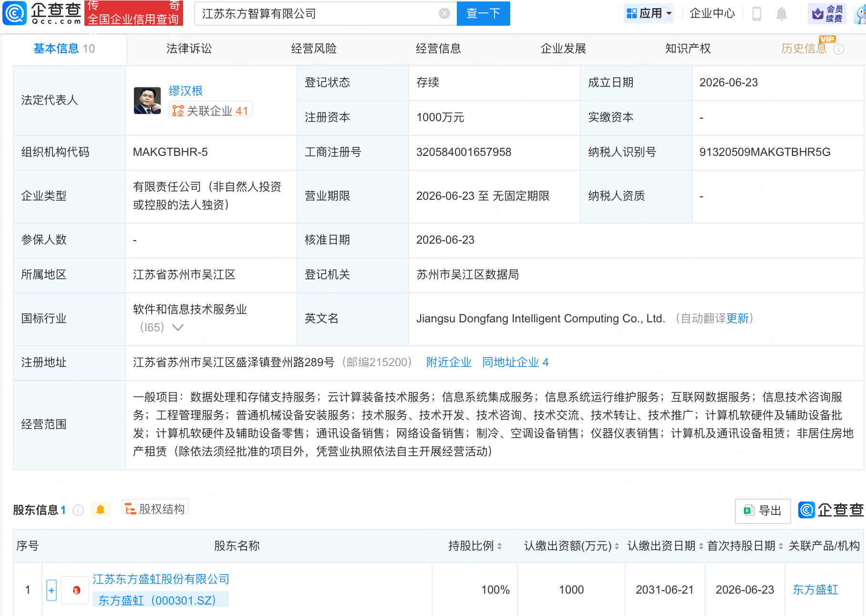Open shareholder 江苏东方盛虹股份有限公司
This screenshot has width=866, height=616.
161,579
